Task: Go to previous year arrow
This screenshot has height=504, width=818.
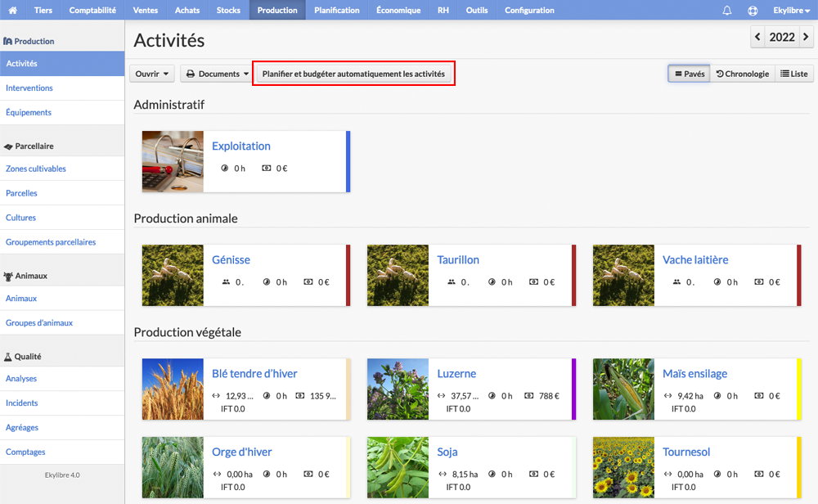Action: 757,37
